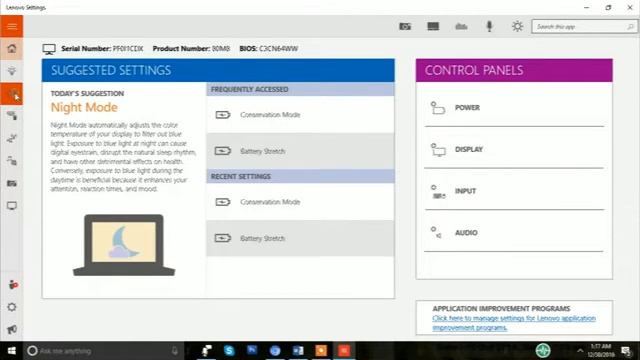The image size is (640, 360).
Task: Click the Windows Start button
Action: coord(11,351)
